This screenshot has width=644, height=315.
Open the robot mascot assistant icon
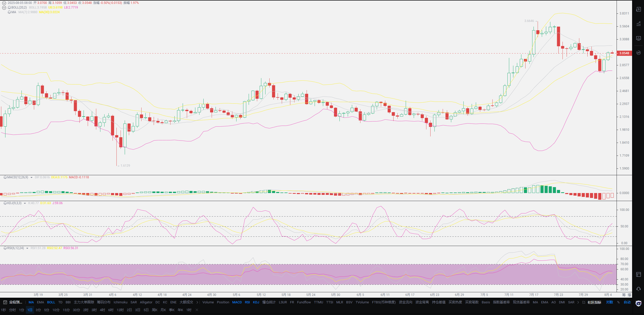coord(639,304)
